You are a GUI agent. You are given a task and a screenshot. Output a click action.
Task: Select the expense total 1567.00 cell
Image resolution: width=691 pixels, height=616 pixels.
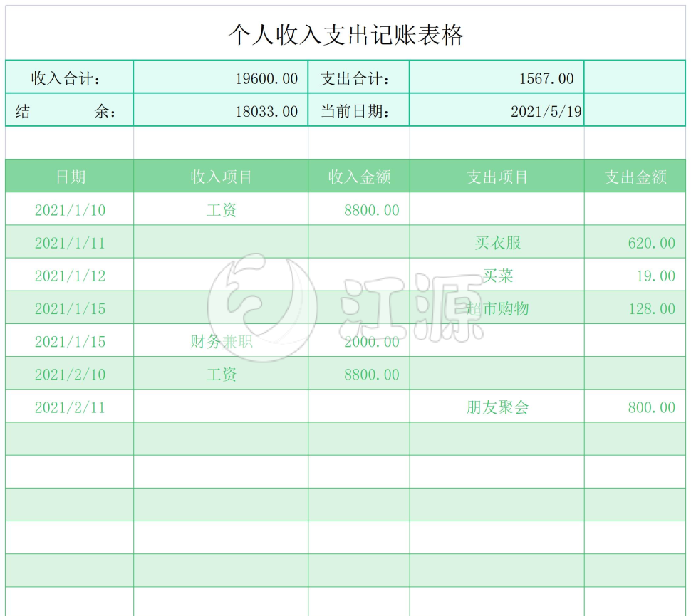497,77
